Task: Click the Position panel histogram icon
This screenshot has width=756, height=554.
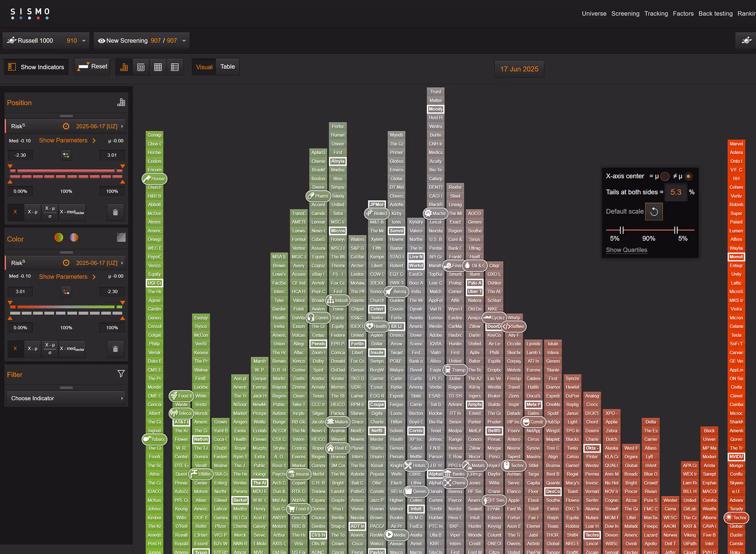Action: click(x=121, y=102)
